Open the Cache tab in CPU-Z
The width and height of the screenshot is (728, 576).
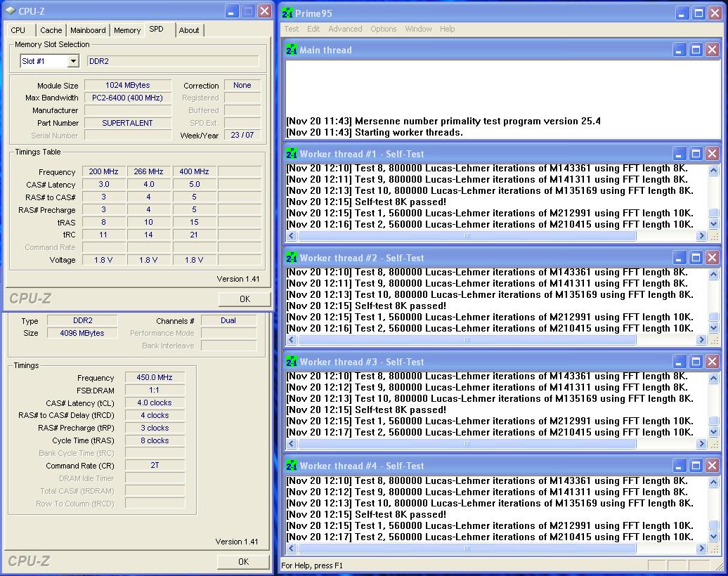(51, 30)
